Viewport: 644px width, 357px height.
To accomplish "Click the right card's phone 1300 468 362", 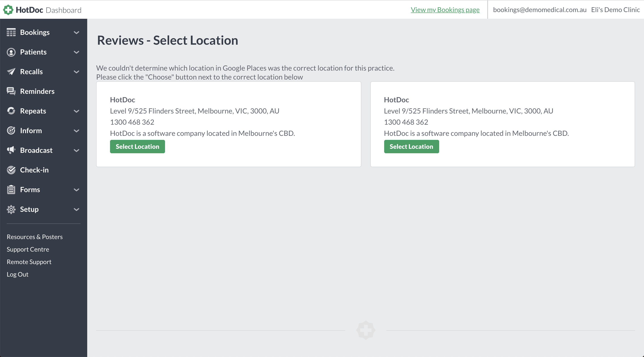I will [x=406, y=122].
